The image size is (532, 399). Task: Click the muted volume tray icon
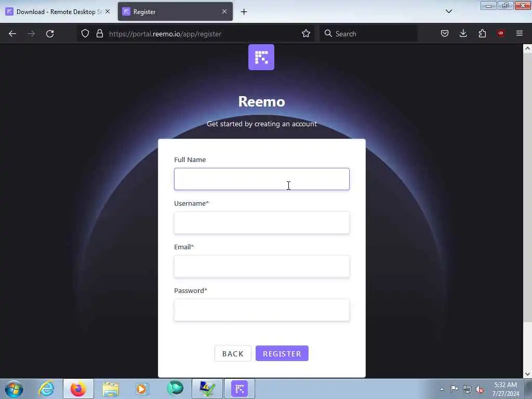tap(480, 389)
